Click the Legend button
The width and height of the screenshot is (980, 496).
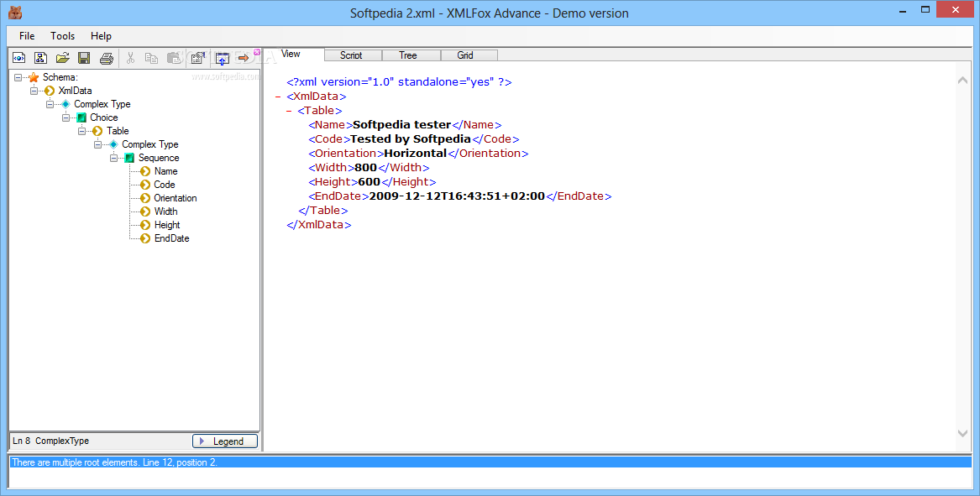point(225,441)
